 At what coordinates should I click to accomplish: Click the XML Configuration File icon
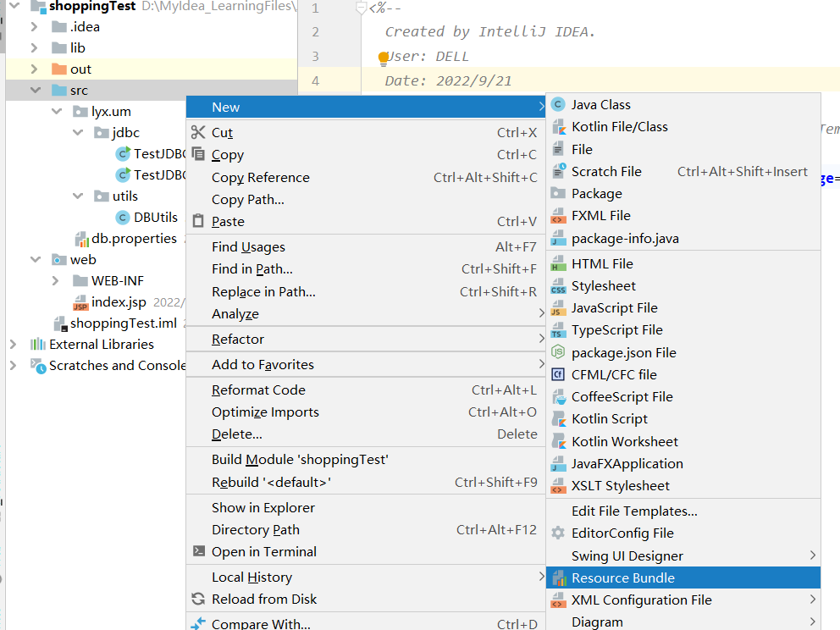point(558,600)
